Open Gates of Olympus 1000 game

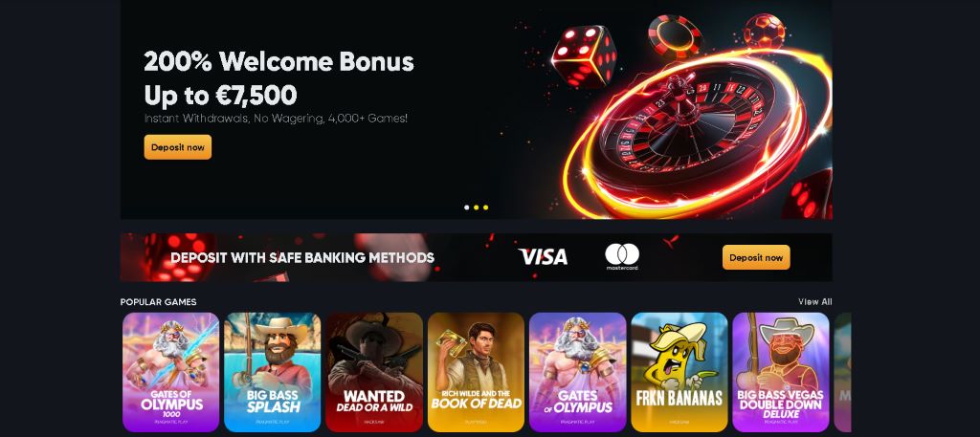point(170,372)
